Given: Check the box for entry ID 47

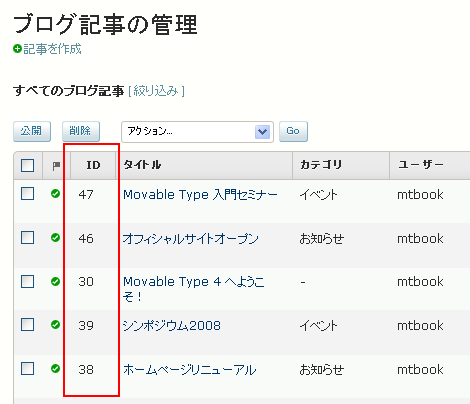Looking at the screenshot, I should click(27, 193).
